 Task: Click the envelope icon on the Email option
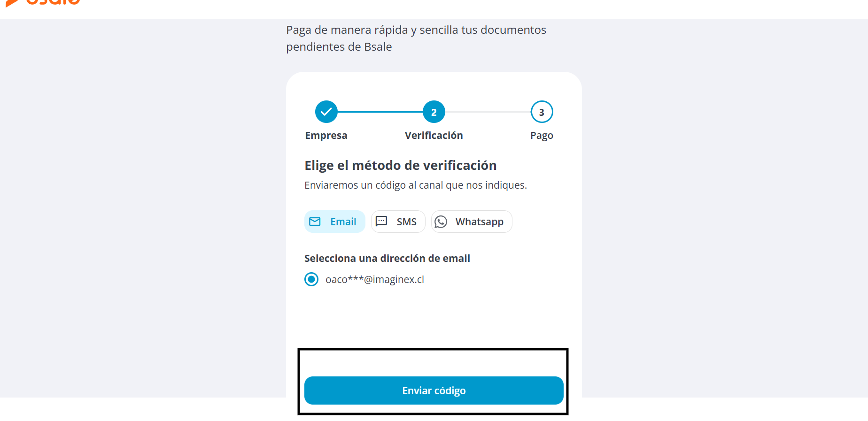click(x=315, y=222)
